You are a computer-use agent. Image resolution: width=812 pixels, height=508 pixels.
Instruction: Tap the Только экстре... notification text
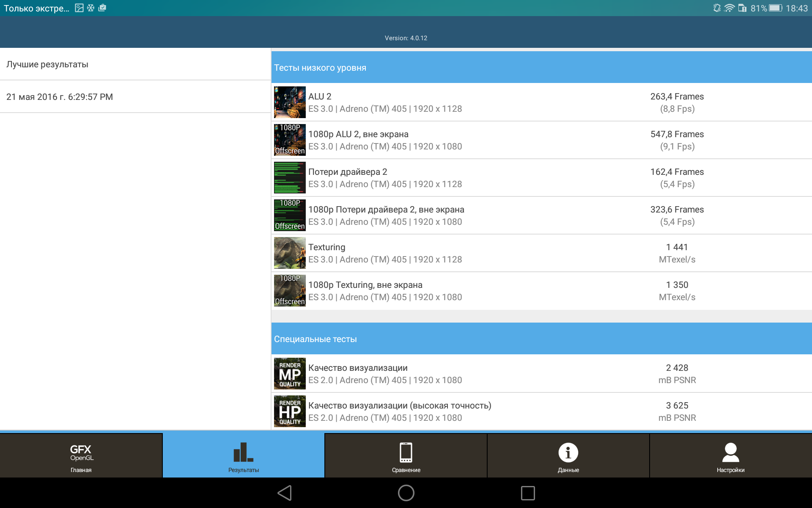coord(36,8)
